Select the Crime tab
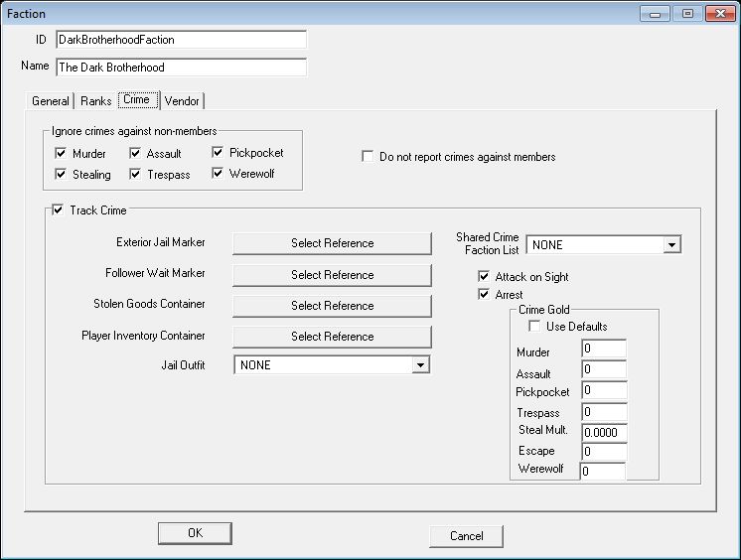Viewport: 741px width, 560px height. (x=138, y=99)
